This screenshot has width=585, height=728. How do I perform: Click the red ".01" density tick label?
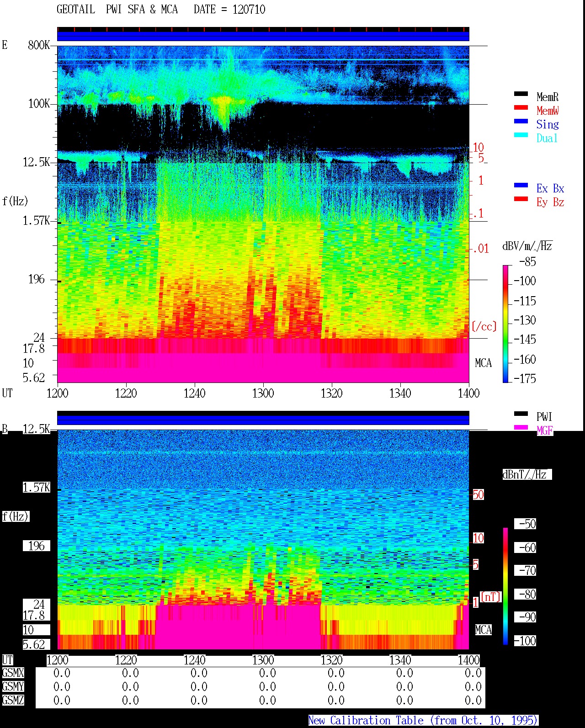coord(480,249)
